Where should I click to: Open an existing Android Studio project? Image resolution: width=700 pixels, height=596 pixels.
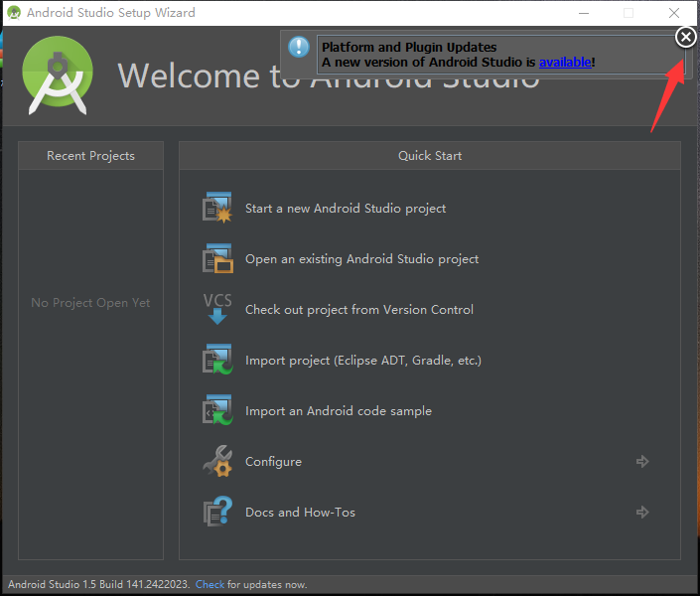[x=361, y=259]
